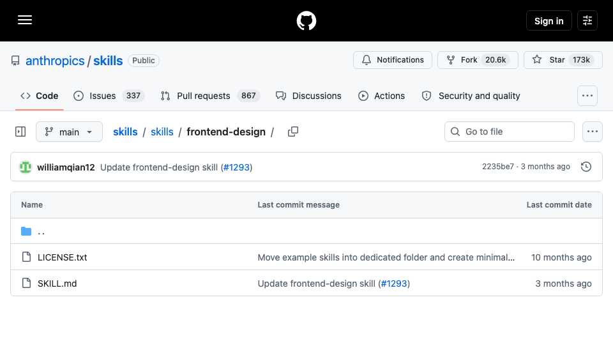The image size is (613, 364).
Task: Click the frontend-design current folder text
Action: 226,132
